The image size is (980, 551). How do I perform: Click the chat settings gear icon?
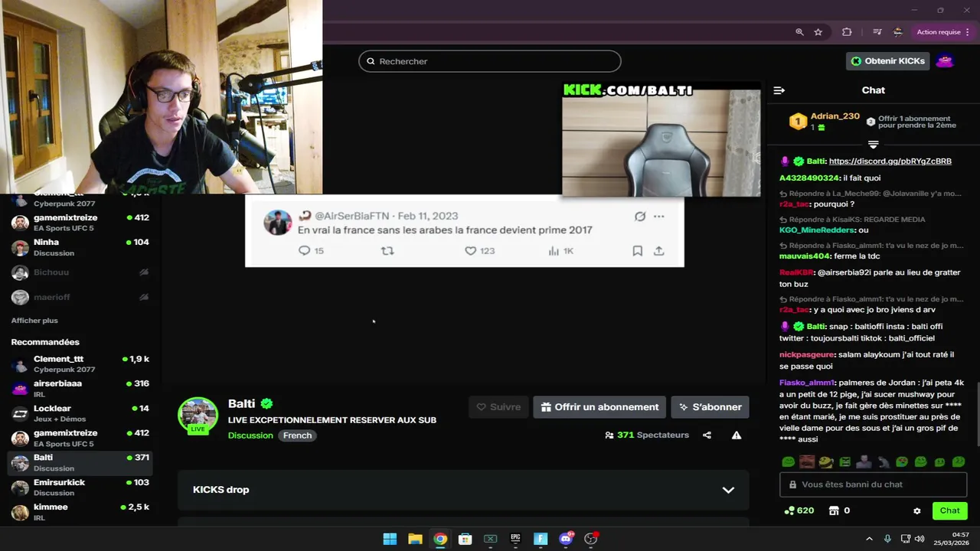[917, 510]
